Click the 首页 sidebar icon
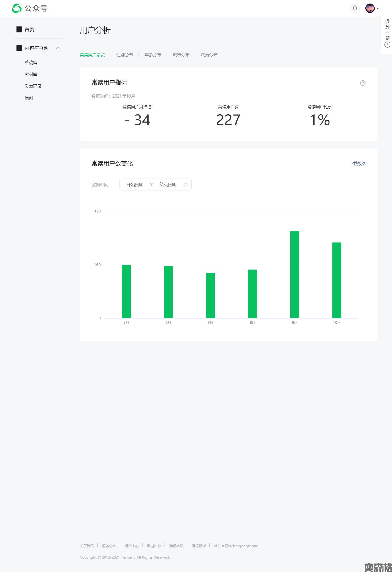 [20, 29]
